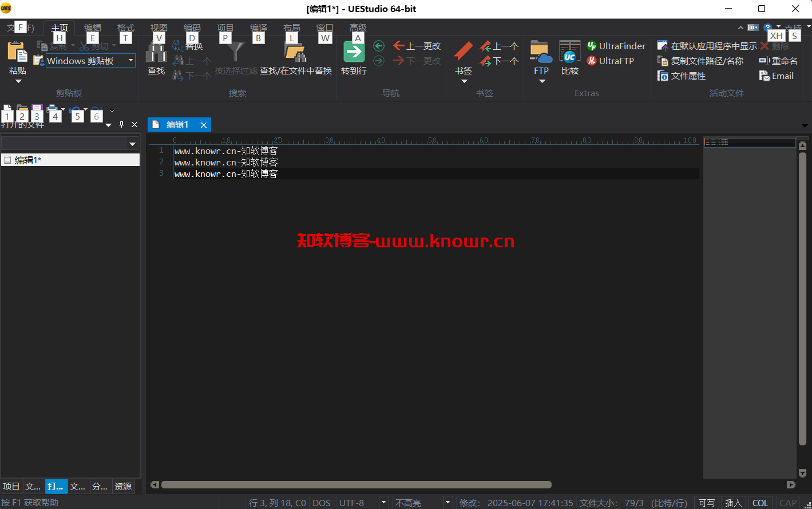Open the 打开的文件 panel dropdown menu arrow
This screenshot has width=812, height=509.
[x=109, y=125]
